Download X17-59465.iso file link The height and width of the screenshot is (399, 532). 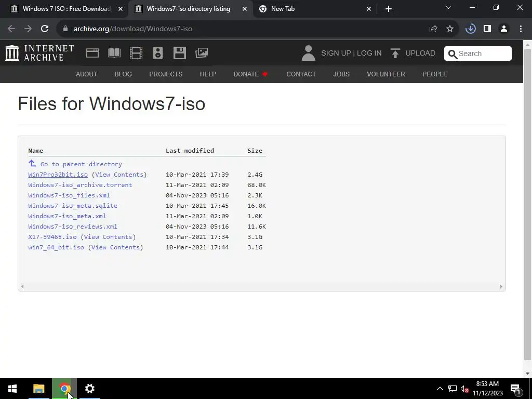52,237
